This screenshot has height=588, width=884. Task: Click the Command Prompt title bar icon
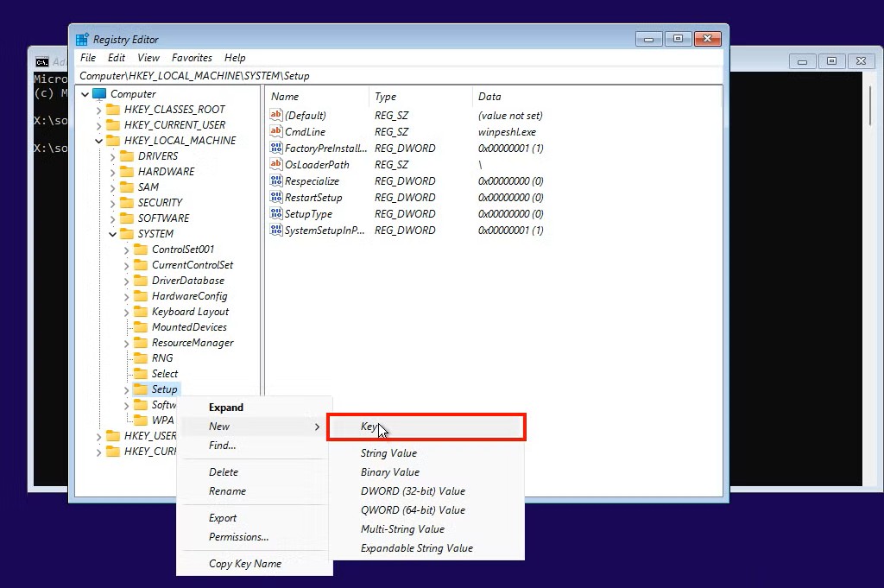click(42, 60)
